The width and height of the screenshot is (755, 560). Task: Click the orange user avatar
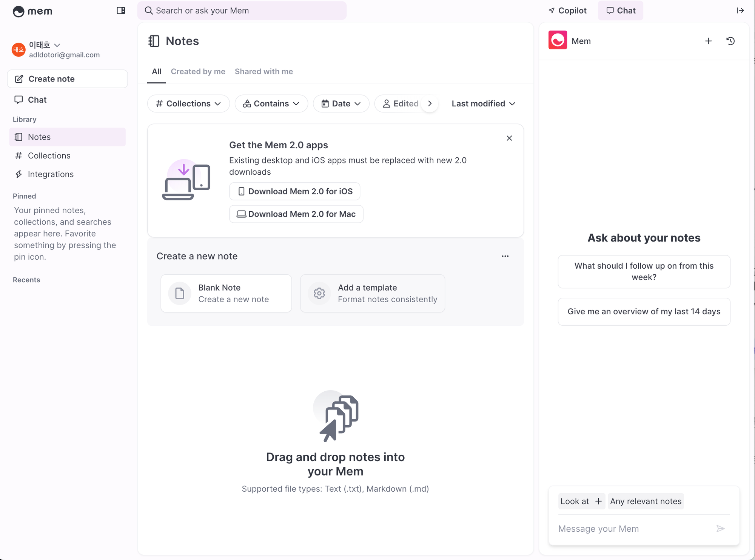[x=18, y=49]
